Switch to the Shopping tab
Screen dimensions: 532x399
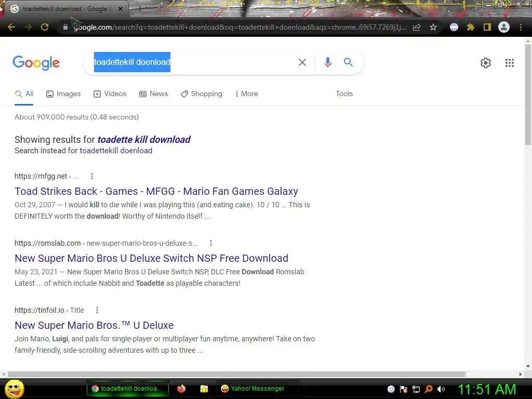(202, 94)
